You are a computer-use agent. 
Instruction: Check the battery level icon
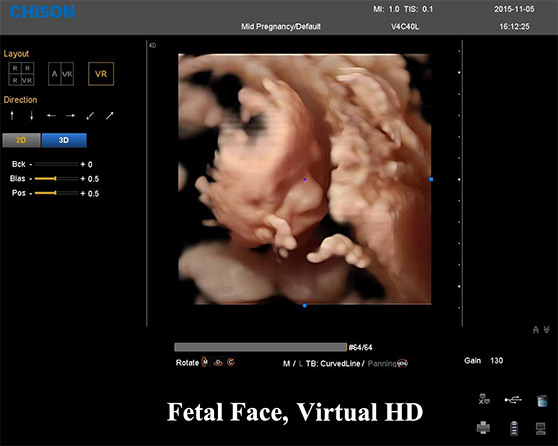(x=514, y=428)
